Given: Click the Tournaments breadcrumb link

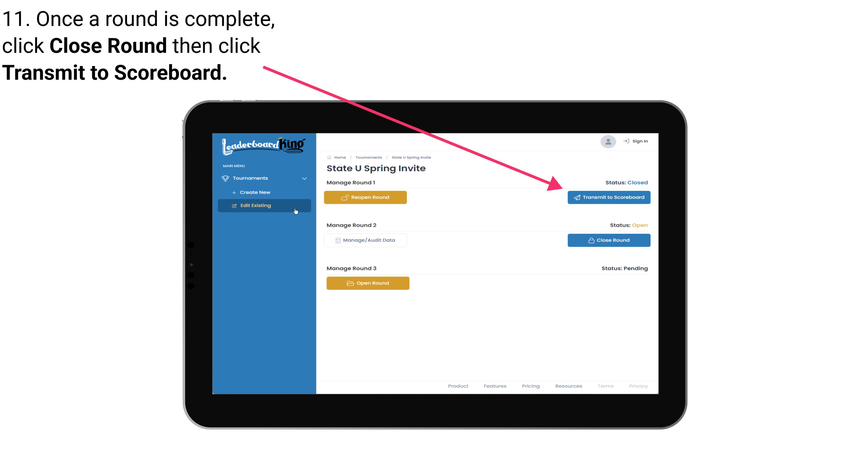Looking at the screenshot, I should (x=368, y=157).
